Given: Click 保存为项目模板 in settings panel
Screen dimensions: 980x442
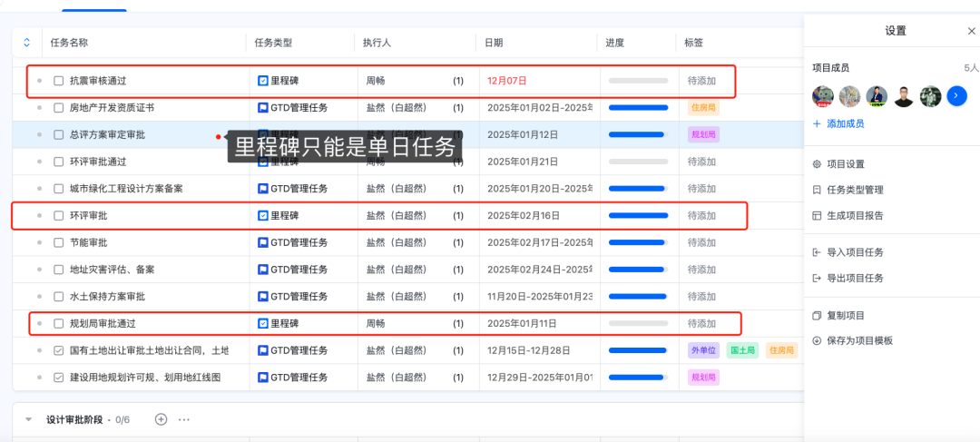Looking at the screenshot, I should point(860,340).
